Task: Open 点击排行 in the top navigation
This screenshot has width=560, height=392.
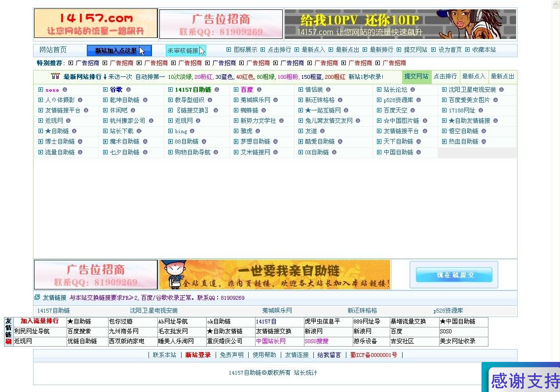Action: point(279,50)
